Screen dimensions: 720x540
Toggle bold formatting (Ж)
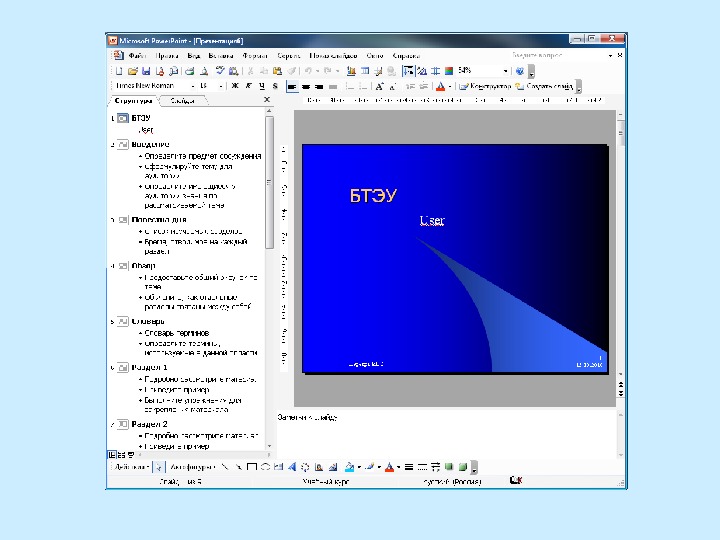coord(235,86)
